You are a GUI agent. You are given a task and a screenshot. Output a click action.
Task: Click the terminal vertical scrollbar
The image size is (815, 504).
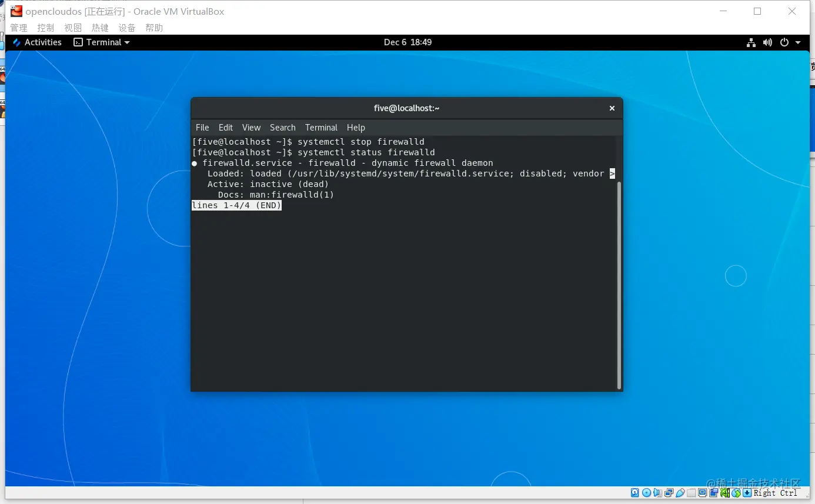(x=618, y=285)
